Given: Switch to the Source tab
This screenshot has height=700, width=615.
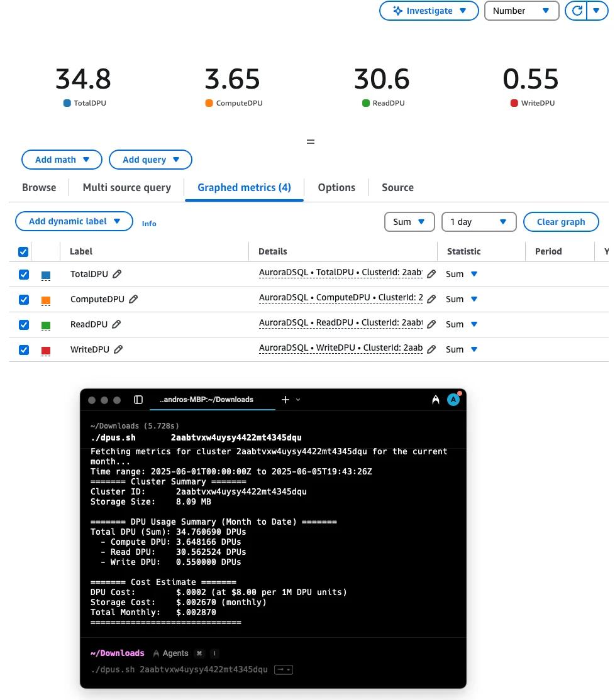Looking at the screenshot, I should 397,187.
